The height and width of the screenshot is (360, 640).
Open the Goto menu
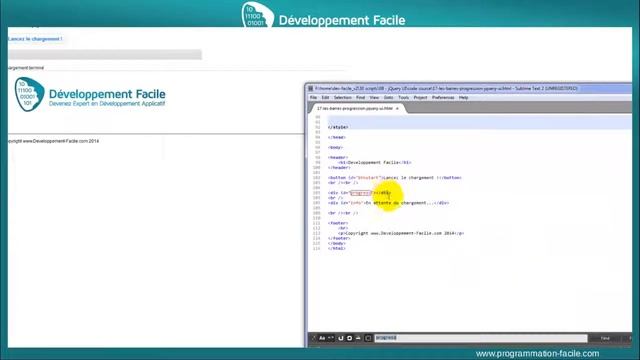[388, 98]
